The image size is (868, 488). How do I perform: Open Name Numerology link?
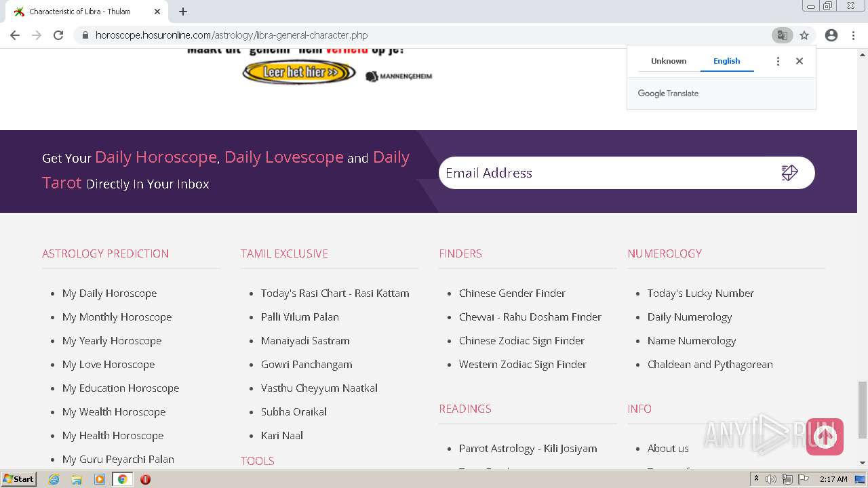point(692,341)
